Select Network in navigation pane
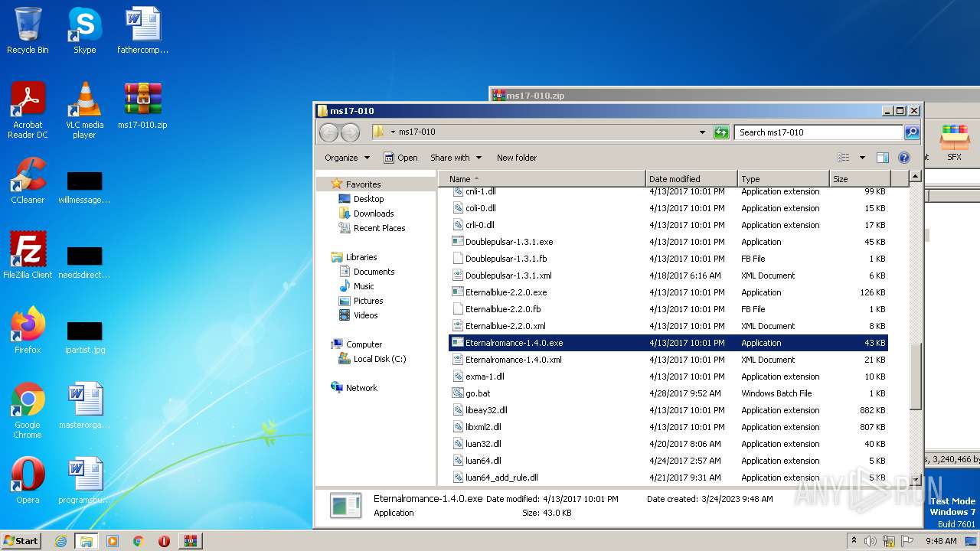980x551 pixels. click(361, 388)
